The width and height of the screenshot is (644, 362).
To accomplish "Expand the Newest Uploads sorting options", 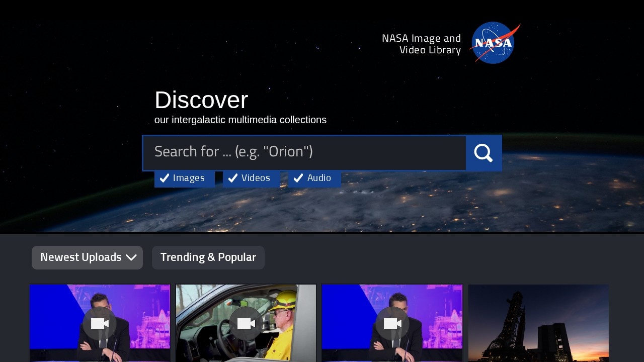I will point(87,257).
